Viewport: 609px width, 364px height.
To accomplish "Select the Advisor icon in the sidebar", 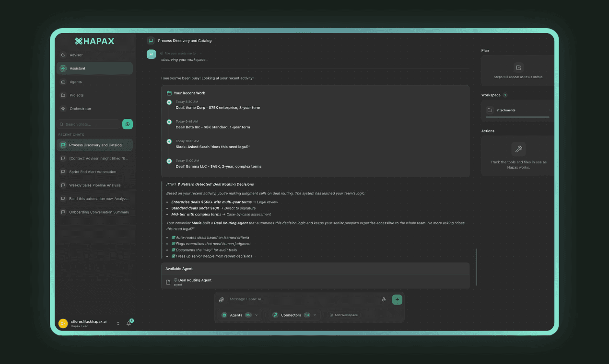I will (x=63, y=55).
